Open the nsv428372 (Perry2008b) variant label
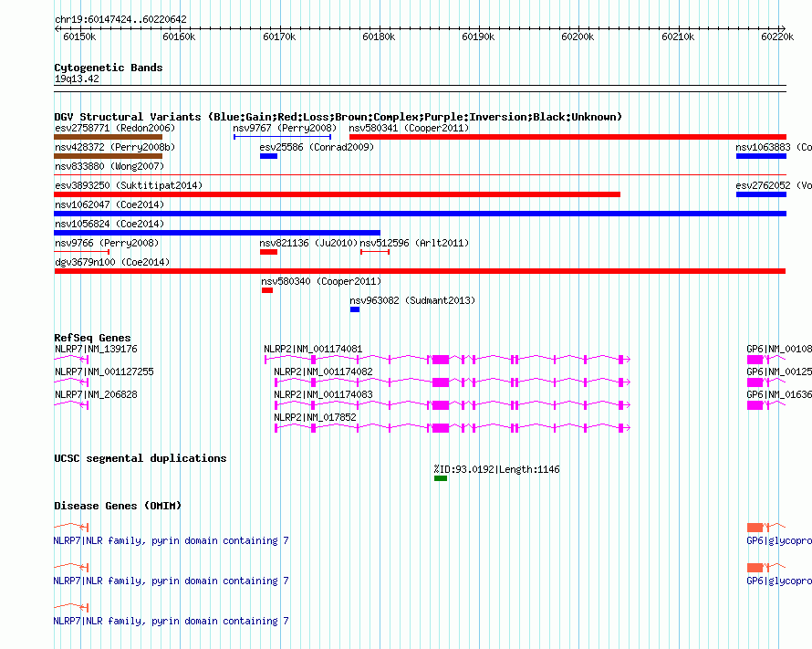 coord(115,147)
